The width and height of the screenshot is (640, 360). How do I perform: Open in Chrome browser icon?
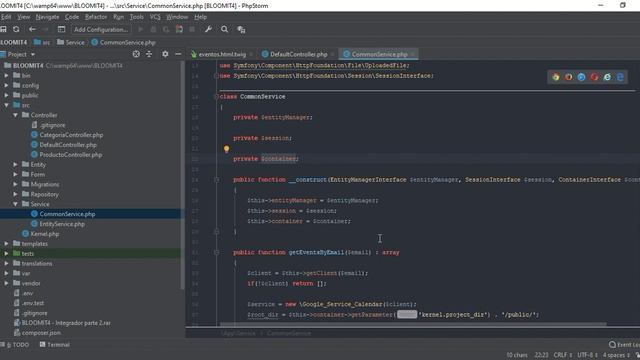(x=556, y=77)
